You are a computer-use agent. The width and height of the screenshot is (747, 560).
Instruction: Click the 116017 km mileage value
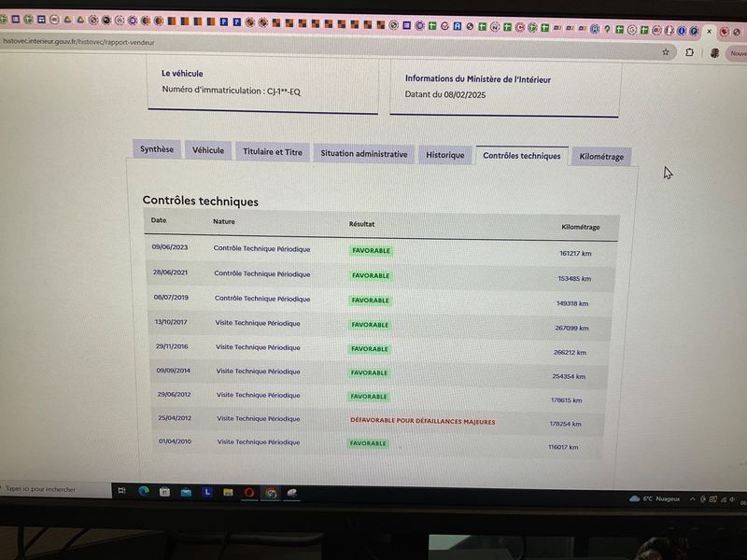coord(563,447)
